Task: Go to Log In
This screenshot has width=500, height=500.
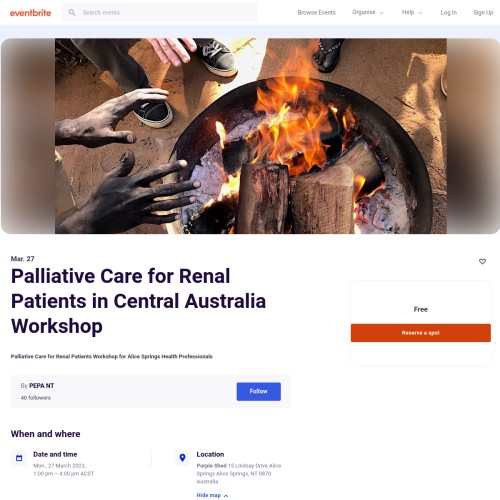Action: [448, 12]
